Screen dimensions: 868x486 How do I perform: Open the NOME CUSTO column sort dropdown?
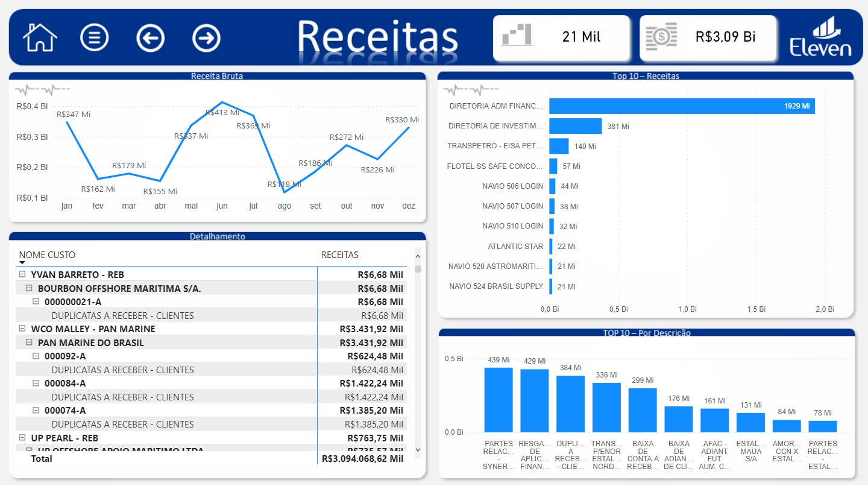pos(22,263)
